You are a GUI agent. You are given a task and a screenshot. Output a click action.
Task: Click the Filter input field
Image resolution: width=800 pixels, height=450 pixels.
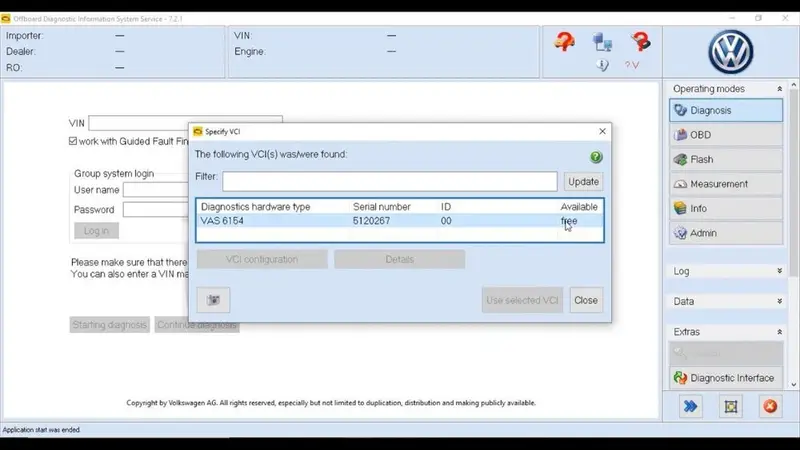click(390, 182)
